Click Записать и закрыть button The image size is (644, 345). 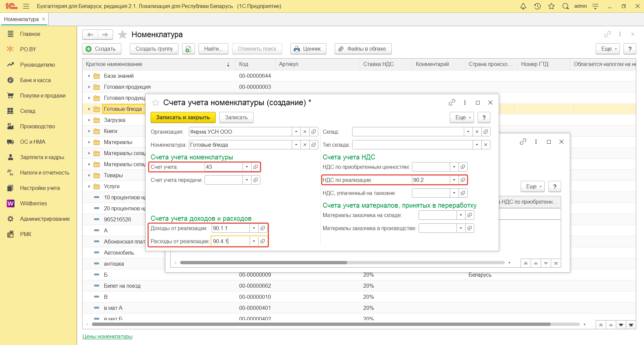tap(183, 117)
